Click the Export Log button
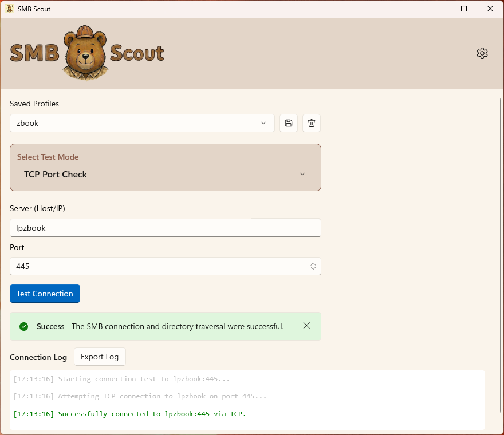Screen dimensions: 504x435 pos(100,357)
